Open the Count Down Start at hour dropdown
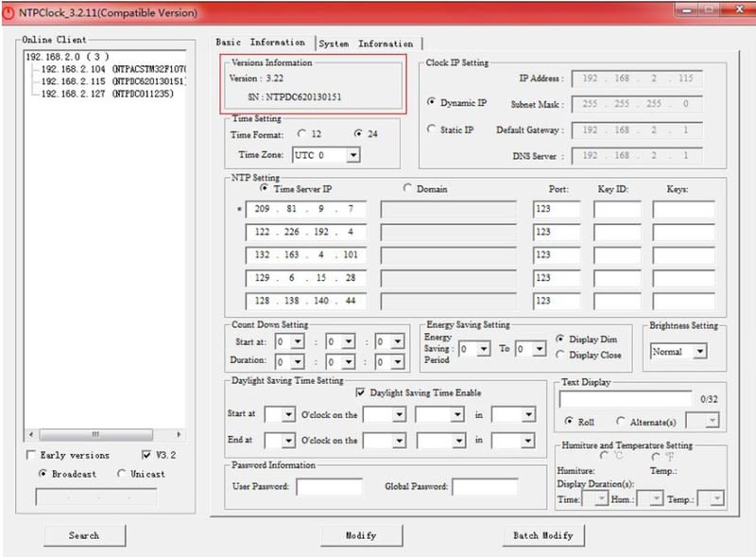 (x=298, y=342)
